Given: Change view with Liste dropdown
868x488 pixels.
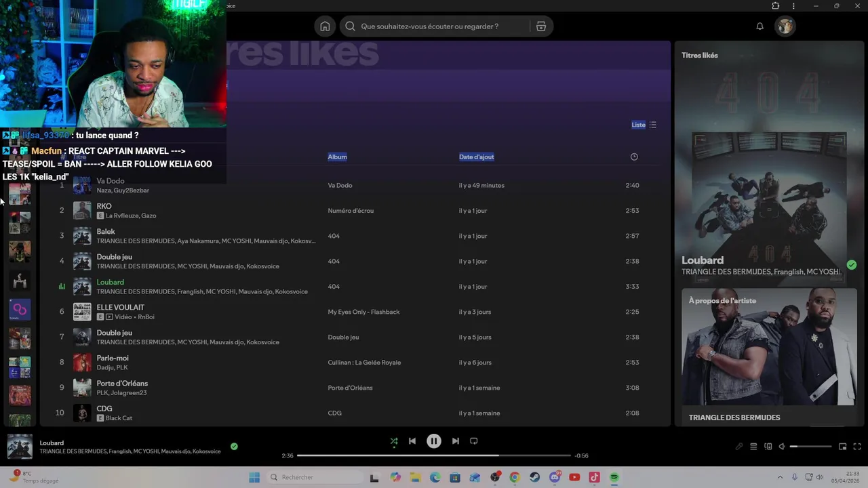Looking at the screenshot, I should coord(644,125).
